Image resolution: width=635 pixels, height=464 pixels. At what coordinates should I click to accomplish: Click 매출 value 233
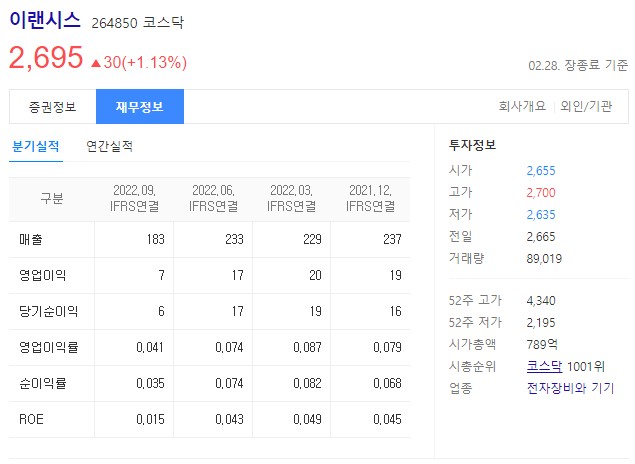(x=234, y=239)
